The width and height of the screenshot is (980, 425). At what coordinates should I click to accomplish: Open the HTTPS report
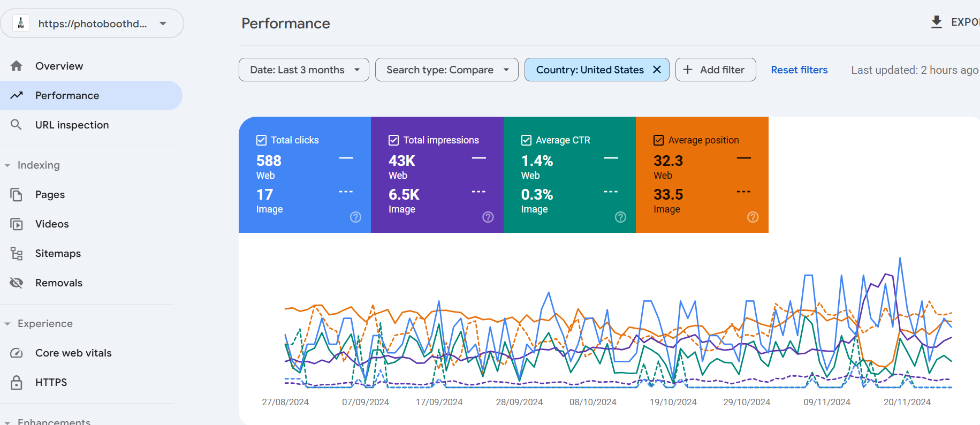click(91, 382)
